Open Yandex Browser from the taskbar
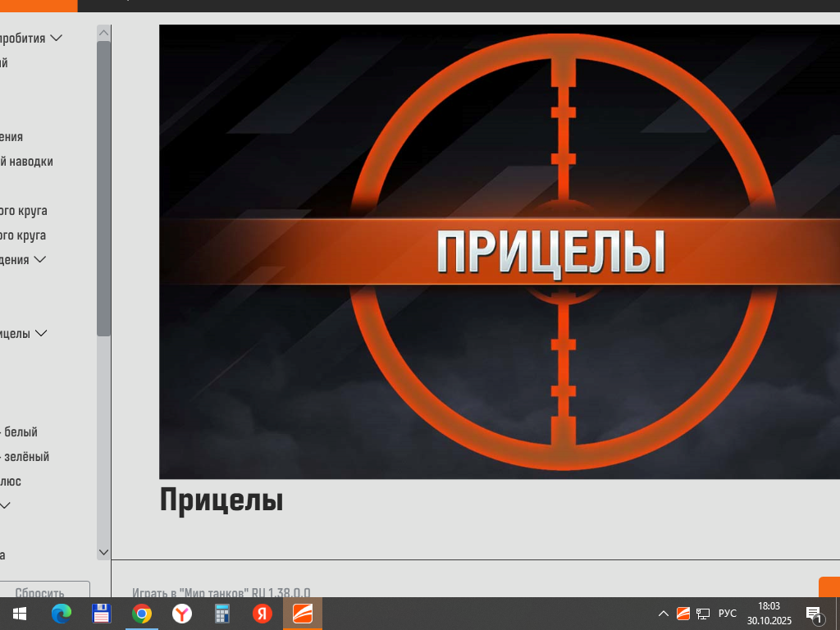The height and width of the screenshot is (630, 840). pyautogui.click(x=181, y=614)
